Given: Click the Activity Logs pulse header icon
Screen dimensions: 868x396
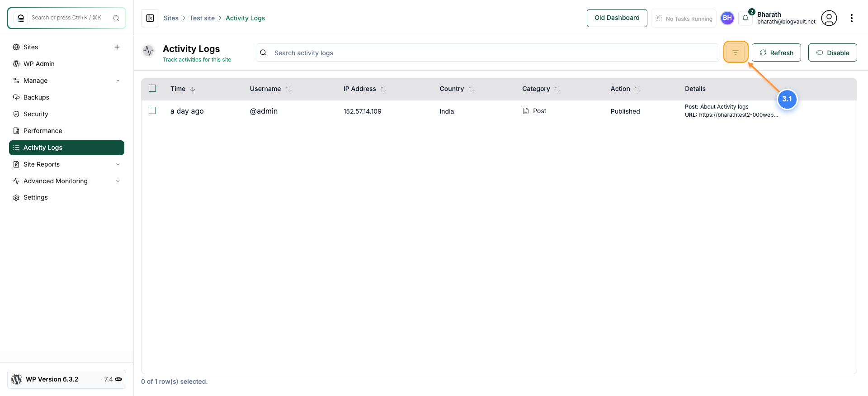Looking at the screenshot, I should [x=148, y=50].
